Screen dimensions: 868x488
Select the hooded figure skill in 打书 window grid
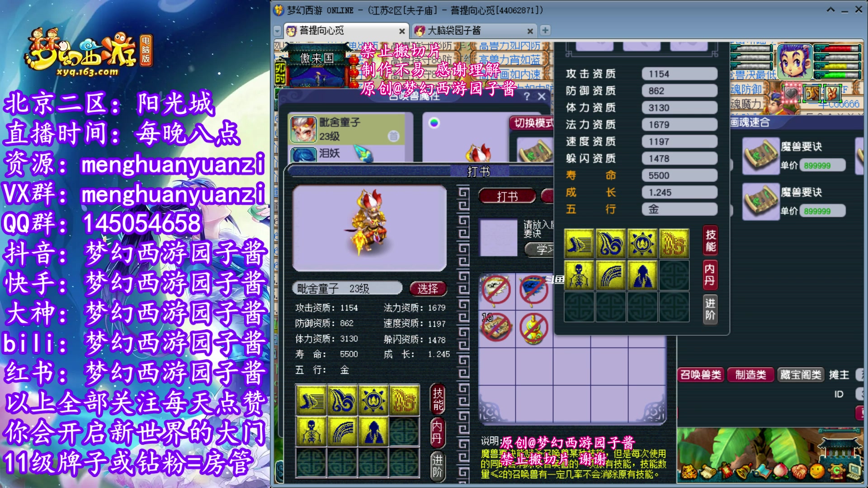click(x=373, y=432)
